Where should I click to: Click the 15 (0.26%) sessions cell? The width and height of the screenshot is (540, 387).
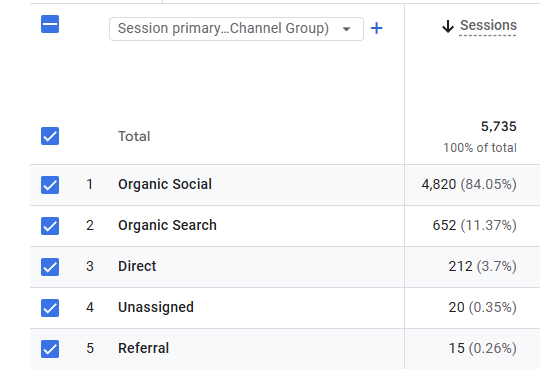point(482,348)
